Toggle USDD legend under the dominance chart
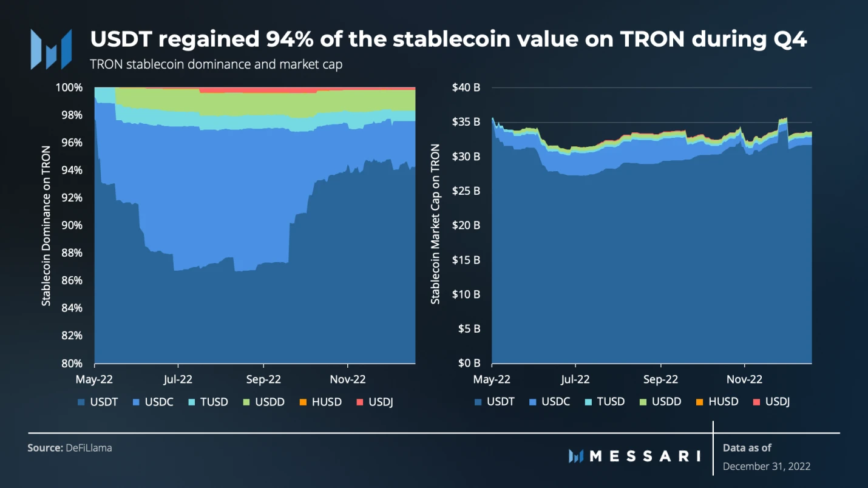 click(262, 402)
